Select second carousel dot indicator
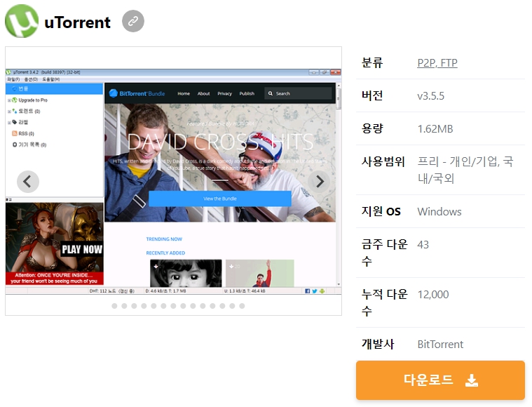The image size is (532, 407). tap(125, 306)
